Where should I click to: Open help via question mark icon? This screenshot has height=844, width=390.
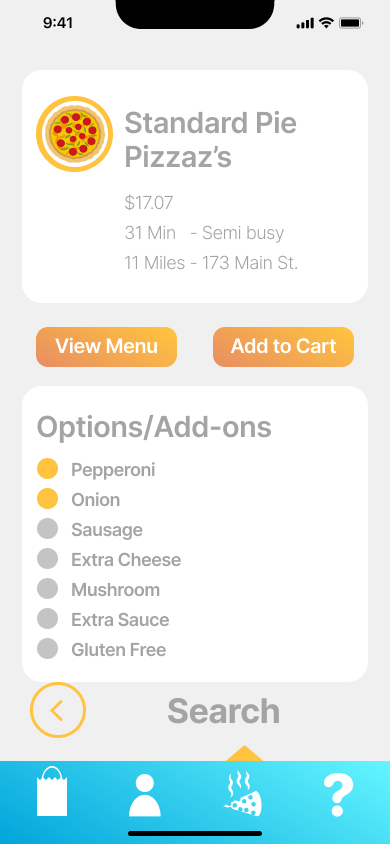coord(338,796)
